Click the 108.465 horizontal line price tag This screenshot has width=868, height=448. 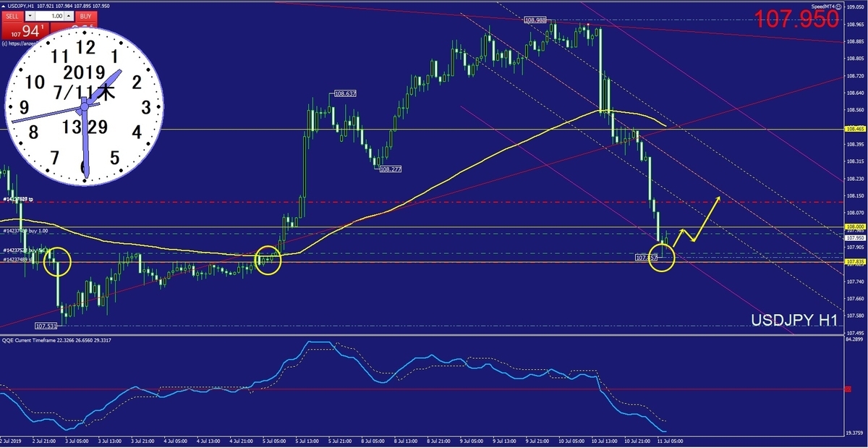[x=854, y=129]
